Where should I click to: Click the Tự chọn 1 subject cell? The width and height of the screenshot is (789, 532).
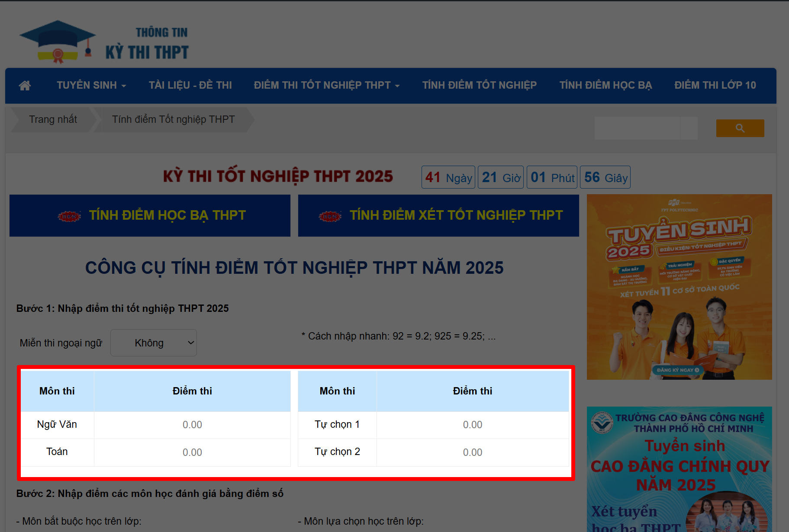[x=337, y=424]
